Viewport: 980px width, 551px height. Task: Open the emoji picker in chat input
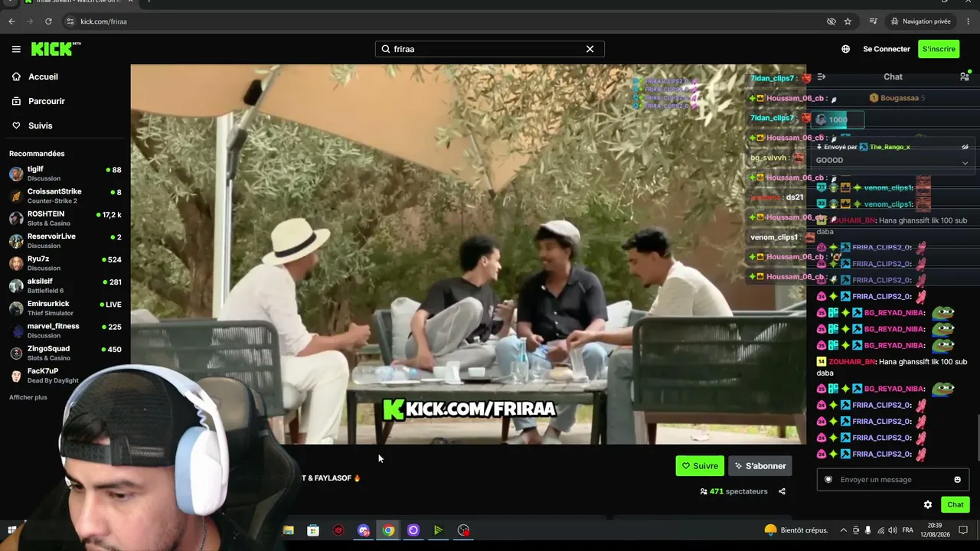click(x=957, y=480)
